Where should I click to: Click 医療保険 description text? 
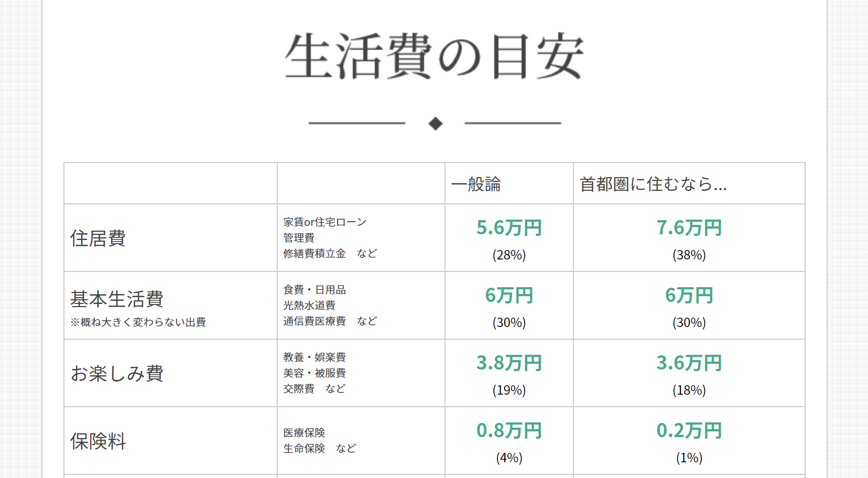(304, 432)
